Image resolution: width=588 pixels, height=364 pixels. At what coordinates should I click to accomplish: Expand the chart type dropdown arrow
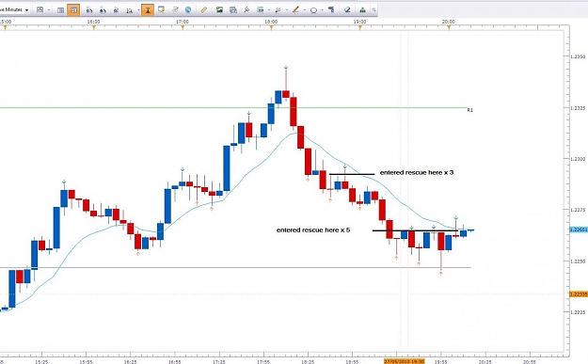(49, 10)
